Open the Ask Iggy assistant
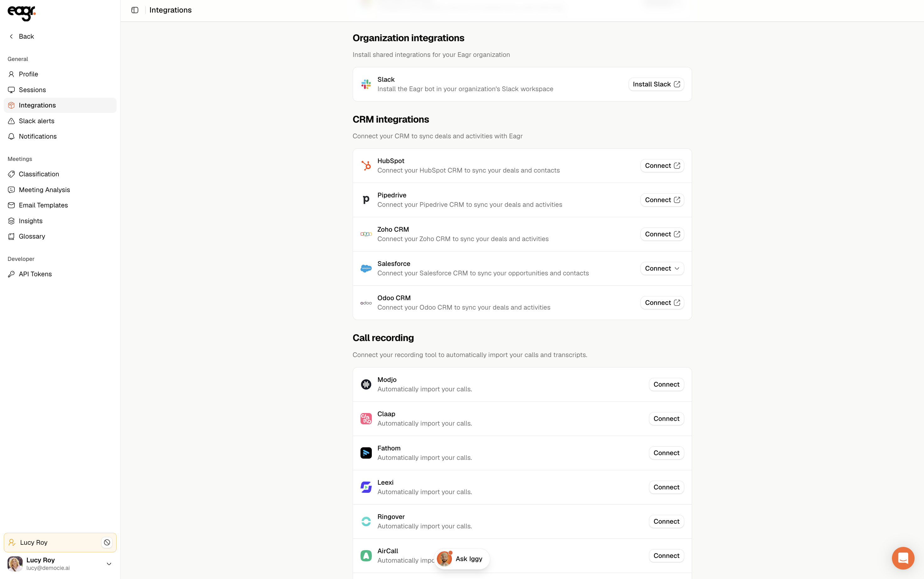This screenshot has height=579, width=924. tap(462, 559)
